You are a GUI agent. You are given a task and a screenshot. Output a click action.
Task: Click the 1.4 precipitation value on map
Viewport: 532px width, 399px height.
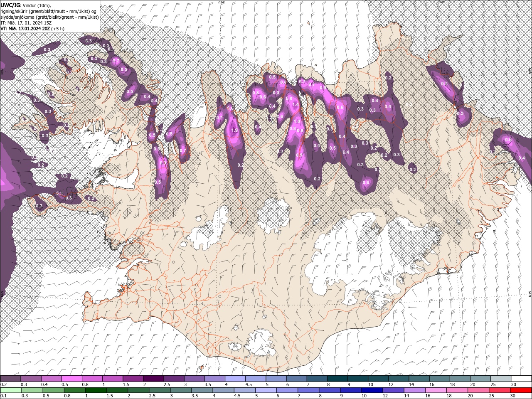point(296,105)
